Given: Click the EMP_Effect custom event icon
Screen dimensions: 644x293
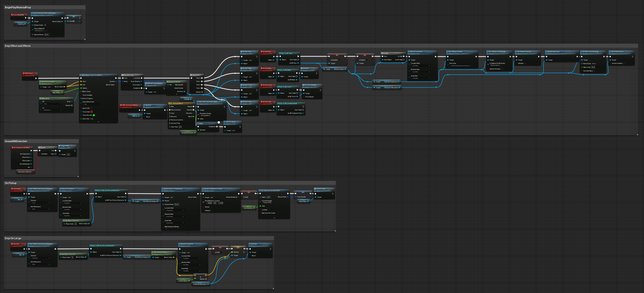Looking at the screenshot, I should [24, 74].
